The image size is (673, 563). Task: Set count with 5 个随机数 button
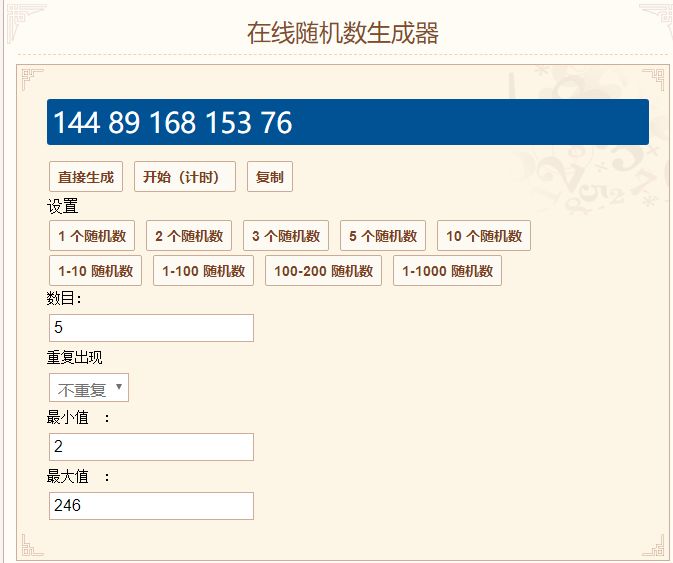(x=383, y=236)
